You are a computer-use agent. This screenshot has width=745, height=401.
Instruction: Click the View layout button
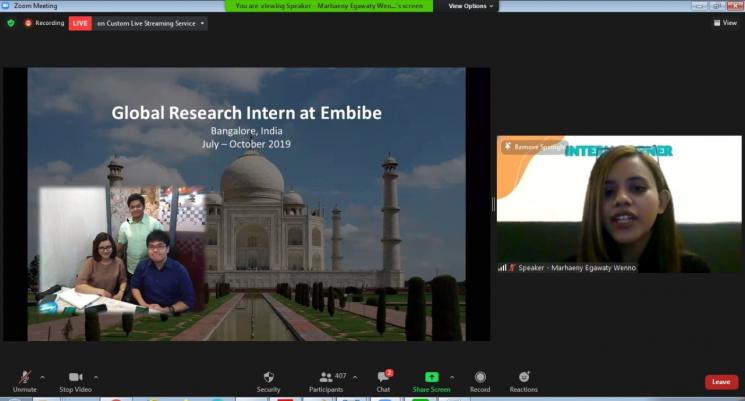[725, 23]
